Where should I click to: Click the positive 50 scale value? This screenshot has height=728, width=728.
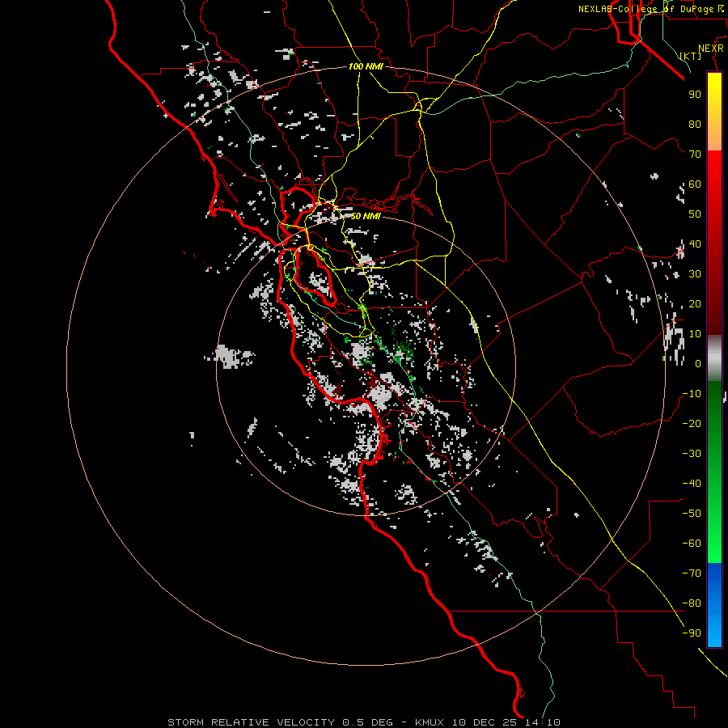point(695,214)
